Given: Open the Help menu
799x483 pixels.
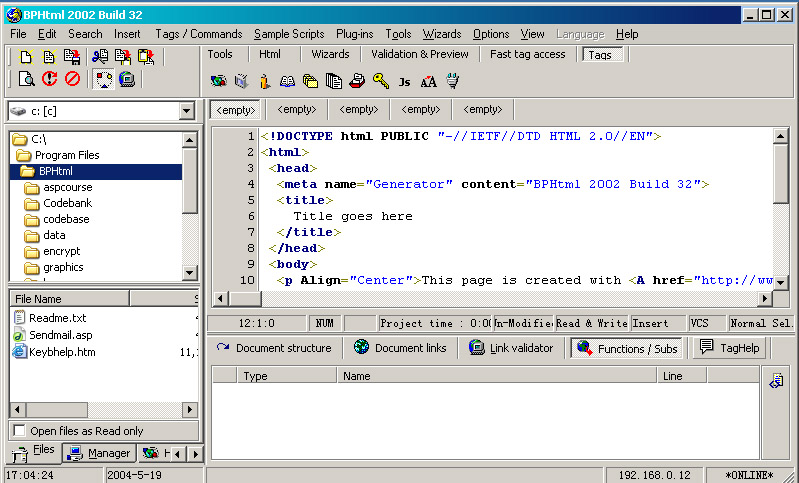Looking at the screenshot, I should (627, 34).
